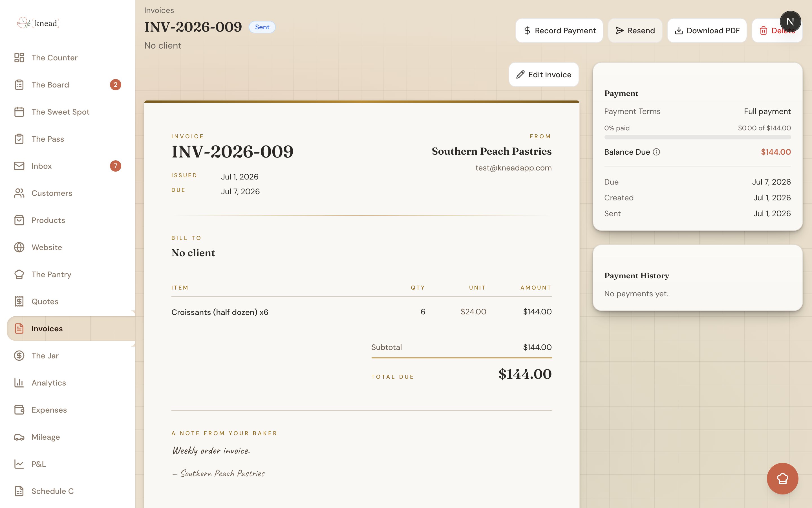This screenshot has width=812, height=508.
Task: Click The Pantry chef hat icon
Action: point(19,275)
